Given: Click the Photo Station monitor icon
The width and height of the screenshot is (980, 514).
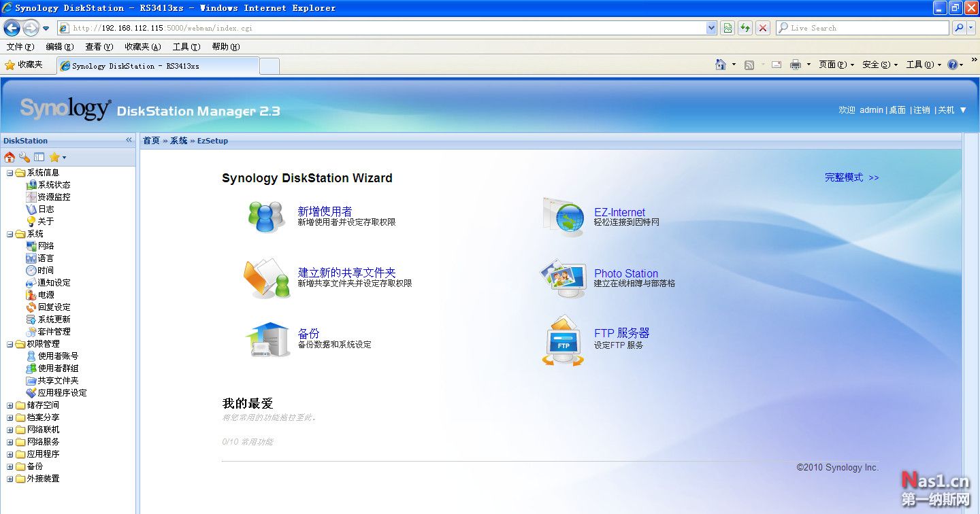Looking at the screenshot, I should 563,277.
